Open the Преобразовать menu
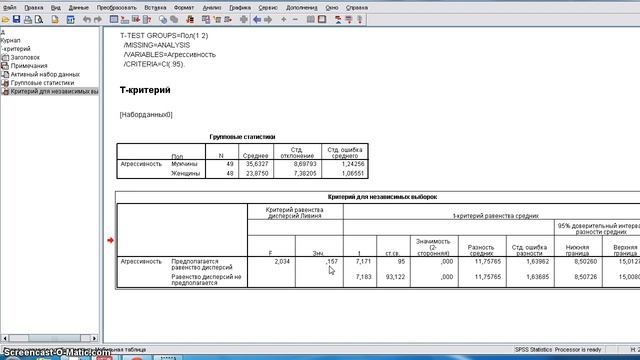 (x=117, y=7)
